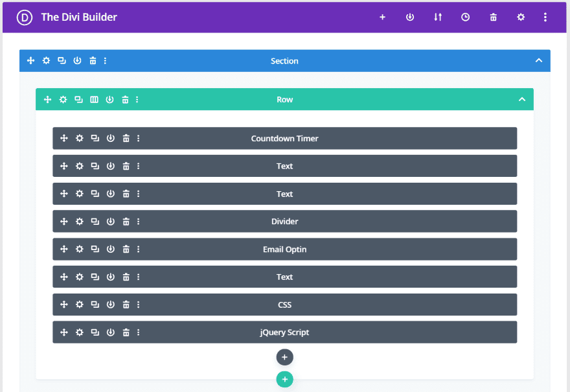
Task: Add new module with dark plus button
Action: [x=284, y=357]
